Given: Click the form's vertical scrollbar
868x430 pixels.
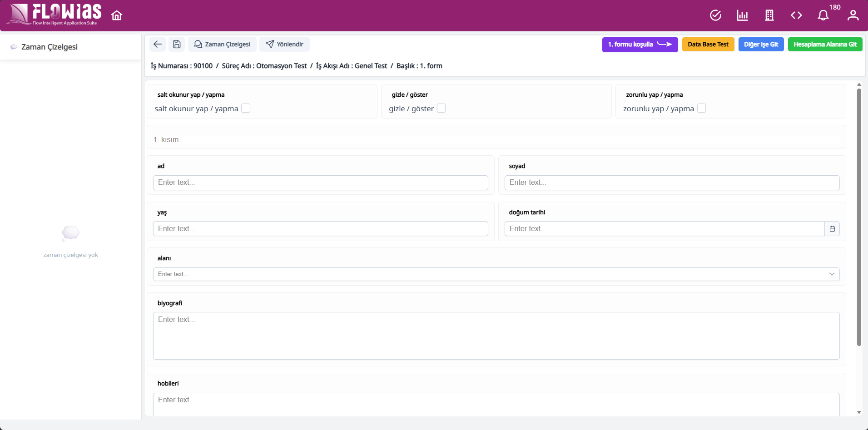Looking at the screenshot, I should click(859, 218).
